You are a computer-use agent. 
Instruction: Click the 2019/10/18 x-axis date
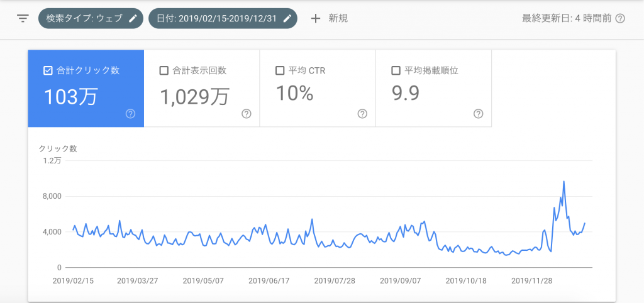(x=466, y=281)
